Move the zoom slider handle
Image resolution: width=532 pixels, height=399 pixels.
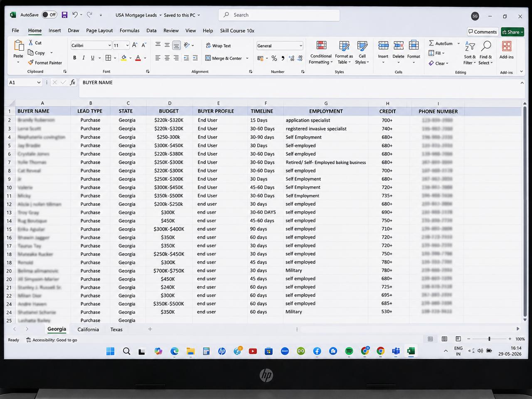[489, 339]
